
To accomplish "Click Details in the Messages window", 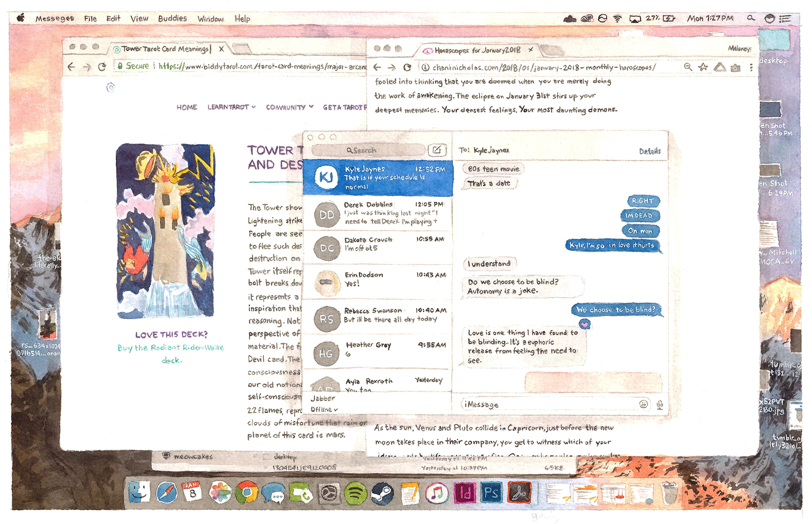I will tap(650, 151).
